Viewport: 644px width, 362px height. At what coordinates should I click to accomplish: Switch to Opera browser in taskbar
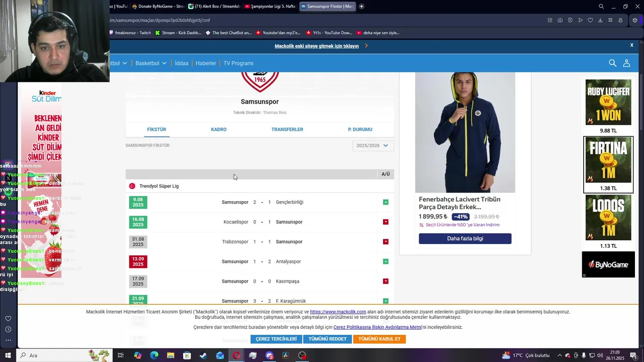pos(236,355)
